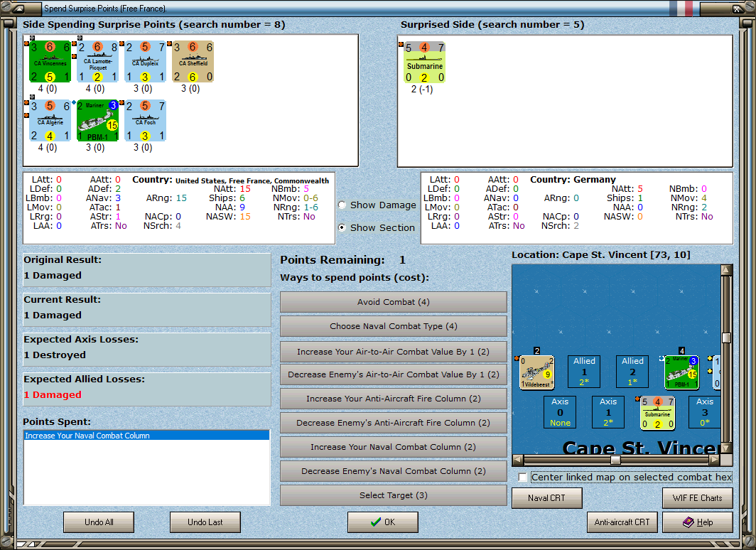Viewport: 756px width, 550px height.
Task: Click the Allied 2 sea box on the map
Action: click(x=632, y=371)
